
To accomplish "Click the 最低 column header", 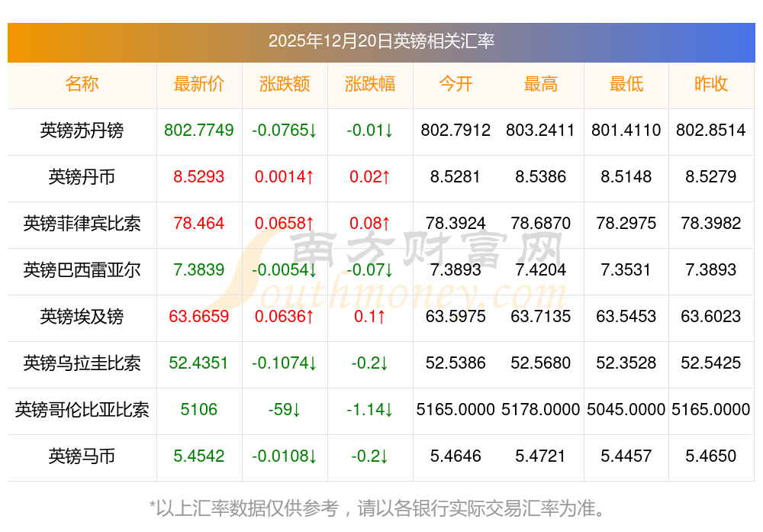I will (626, 84).
